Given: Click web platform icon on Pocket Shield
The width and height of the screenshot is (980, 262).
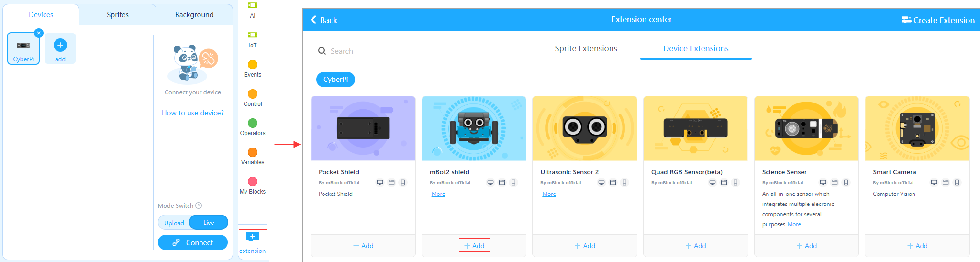Looking at the screenshot, I should point(391,182).
